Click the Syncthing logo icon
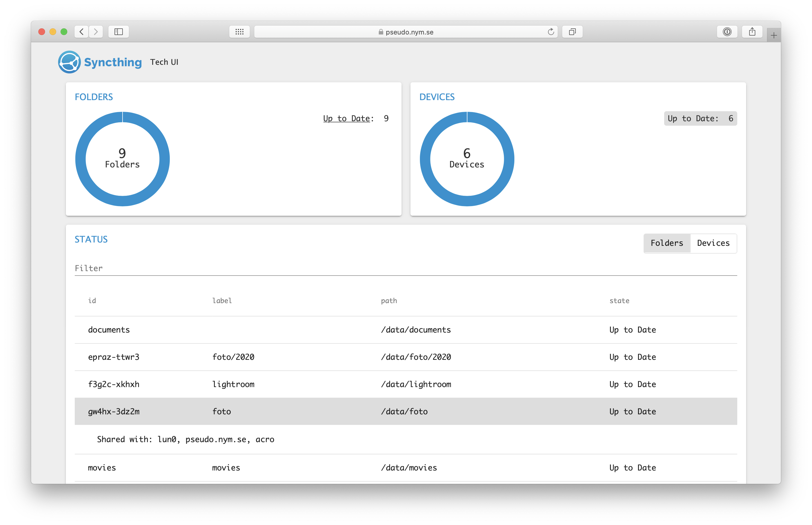Image resolution: width=812 pixels, height=525 pixels. point(69,62)
